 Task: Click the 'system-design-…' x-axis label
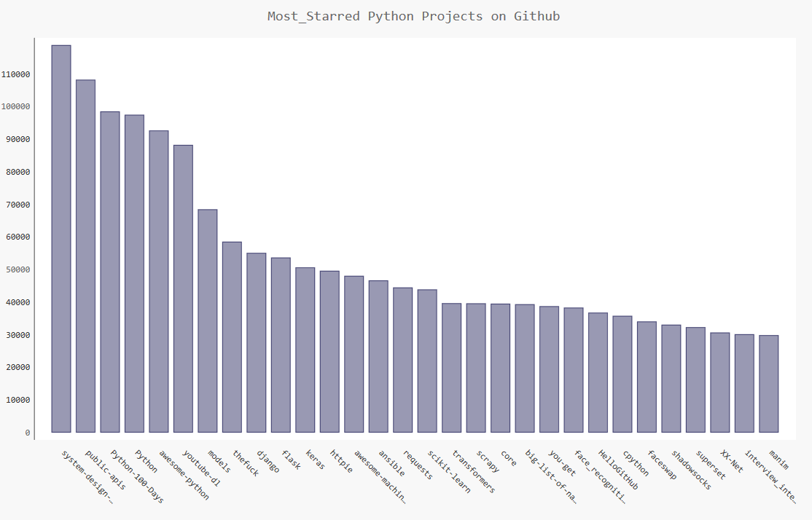87,476
